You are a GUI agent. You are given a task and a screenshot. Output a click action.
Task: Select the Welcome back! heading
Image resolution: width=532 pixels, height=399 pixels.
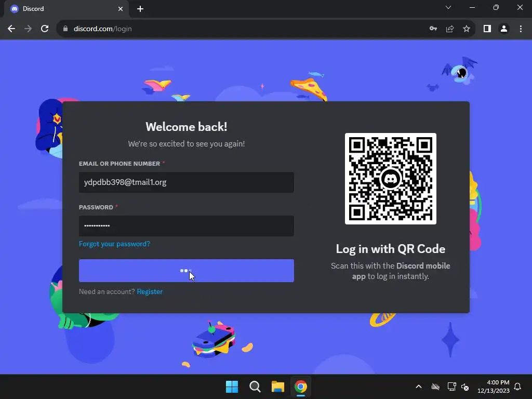click(187, 127)
